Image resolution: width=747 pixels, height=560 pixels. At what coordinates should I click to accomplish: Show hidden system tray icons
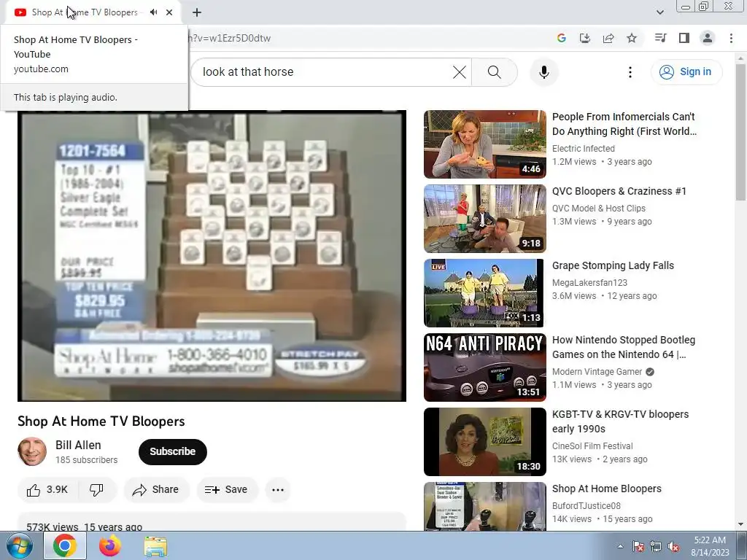(620, 547)
